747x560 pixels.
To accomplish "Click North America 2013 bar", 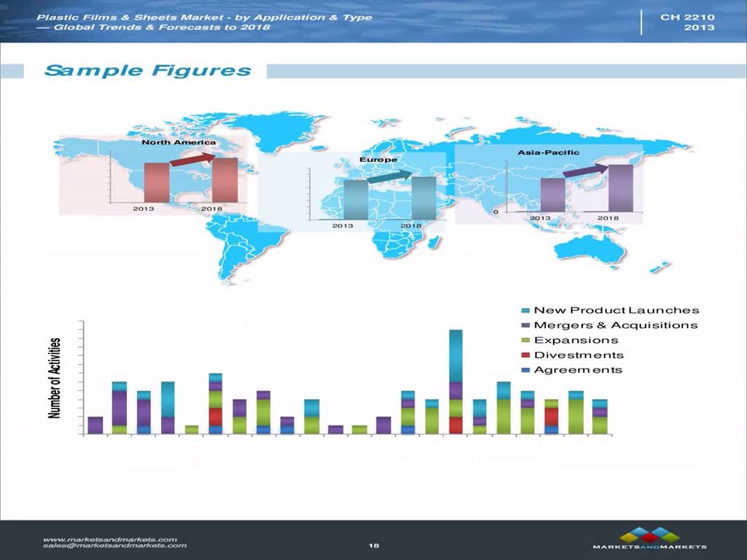I will coord(156,182).
